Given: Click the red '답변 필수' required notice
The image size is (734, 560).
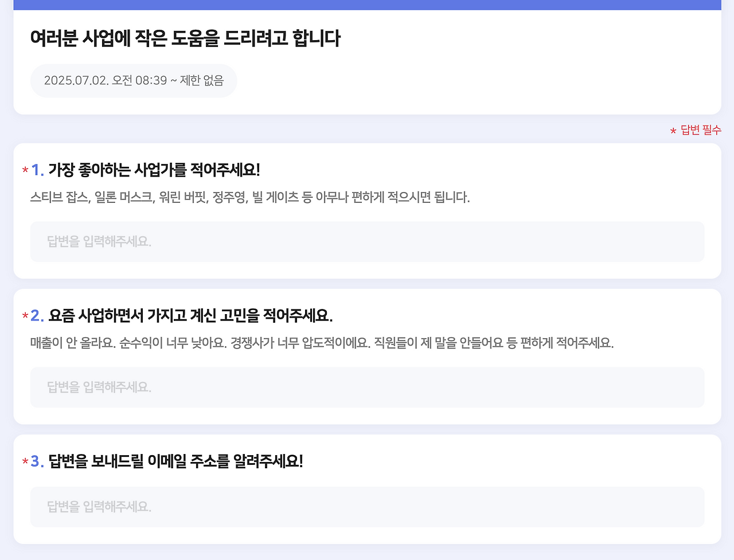Looking at the screenshot, I should (696, 130).
